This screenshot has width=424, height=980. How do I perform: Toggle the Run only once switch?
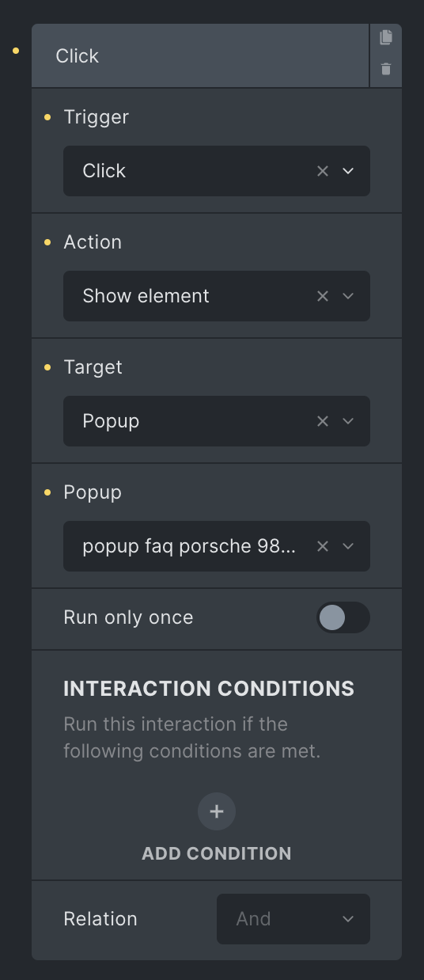(x=343, y=617)
